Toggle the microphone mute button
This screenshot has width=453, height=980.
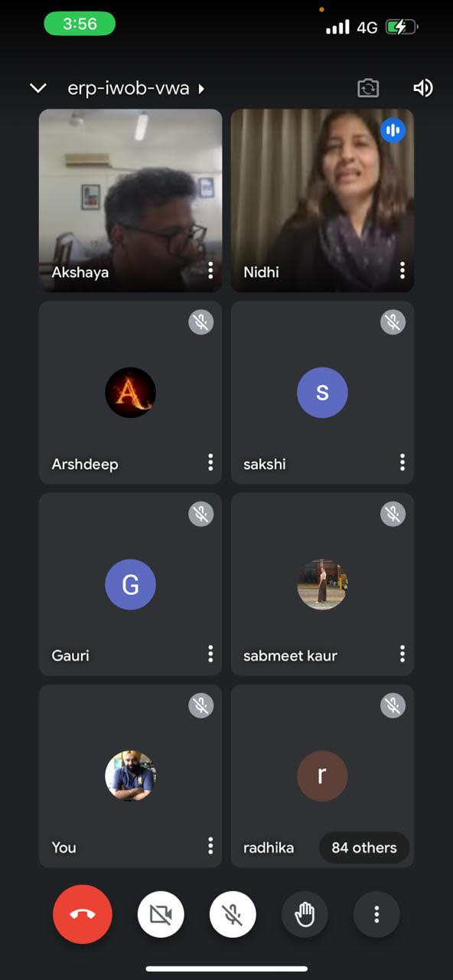pos(233,914)
